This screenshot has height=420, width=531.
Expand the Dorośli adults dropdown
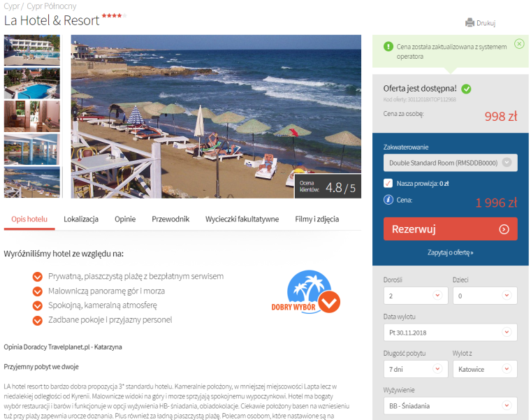[x=416, y=296]
